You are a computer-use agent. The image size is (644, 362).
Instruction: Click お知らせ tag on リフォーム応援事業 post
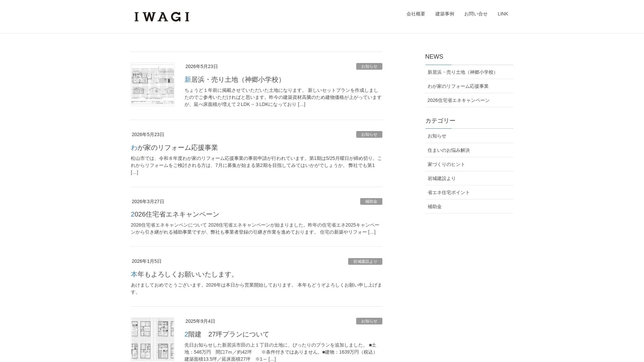pos(369,134)
